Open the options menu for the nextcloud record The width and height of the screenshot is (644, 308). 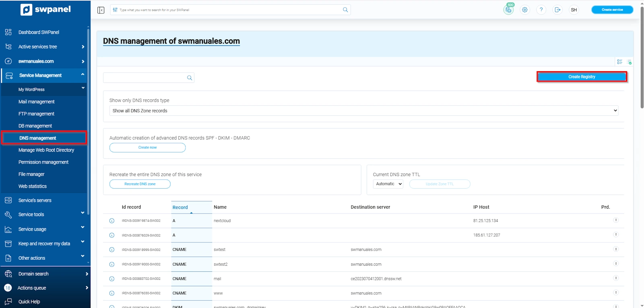pyautogui.click(x=616, y=220)
